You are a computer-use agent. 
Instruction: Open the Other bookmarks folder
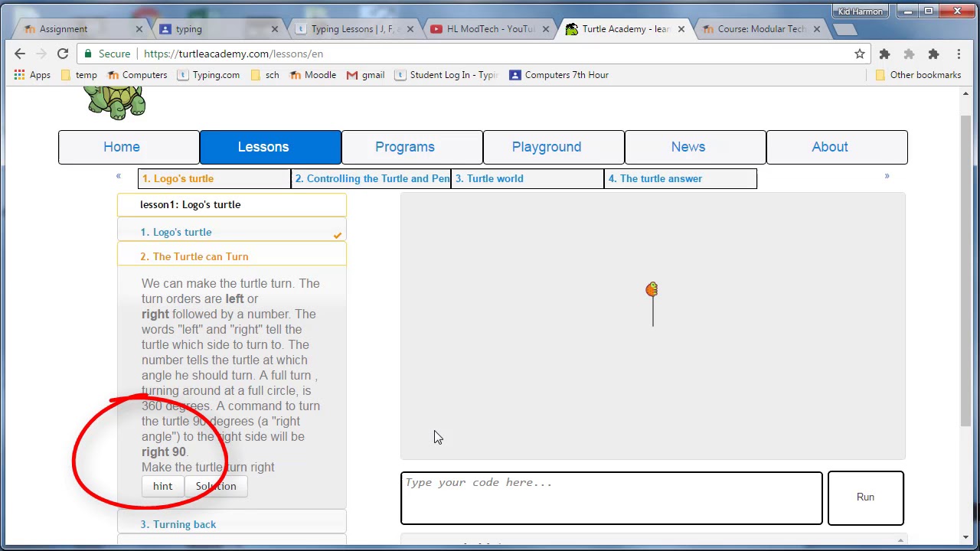click(x=918, y=75)
